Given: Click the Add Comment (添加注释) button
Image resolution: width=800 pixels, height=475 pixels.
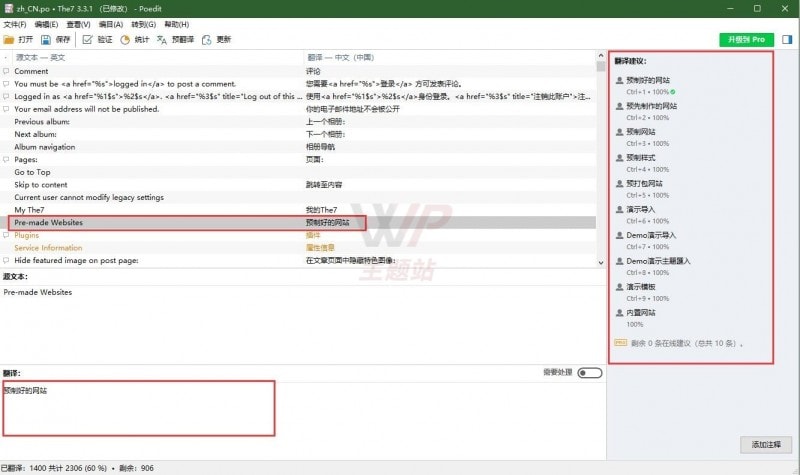Looking at the screenshot, I should [767, 444].
